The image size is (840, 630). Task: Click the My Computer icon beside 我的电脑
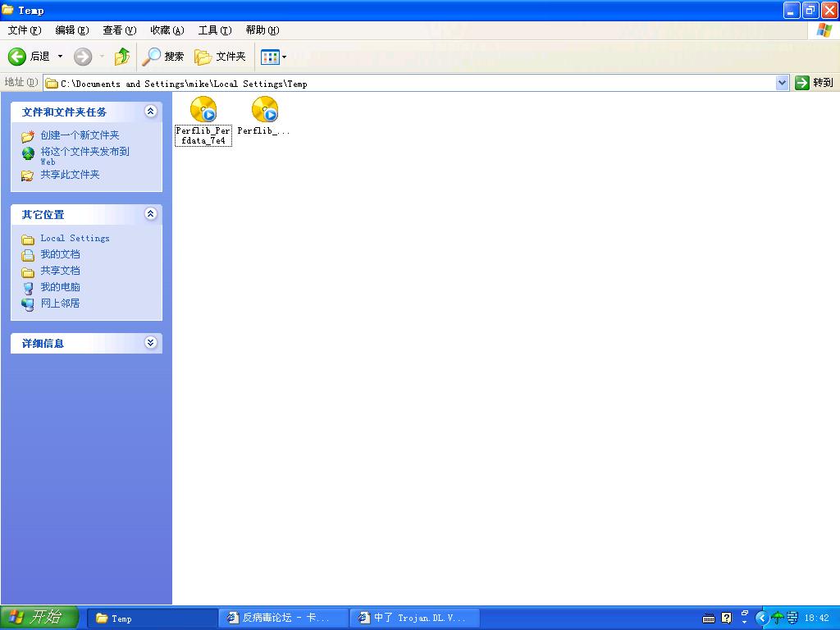(28, 288)
